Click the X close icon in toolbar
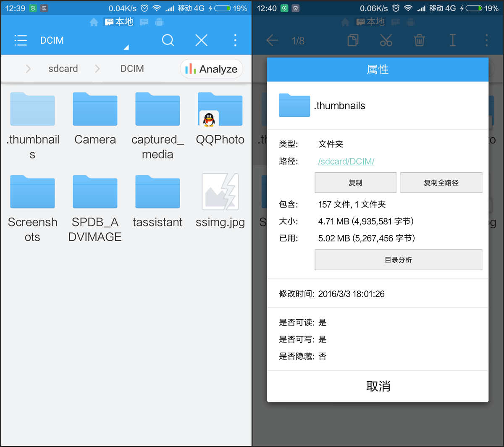This screenshot has height=447, width=504. [x=202, y=40]
